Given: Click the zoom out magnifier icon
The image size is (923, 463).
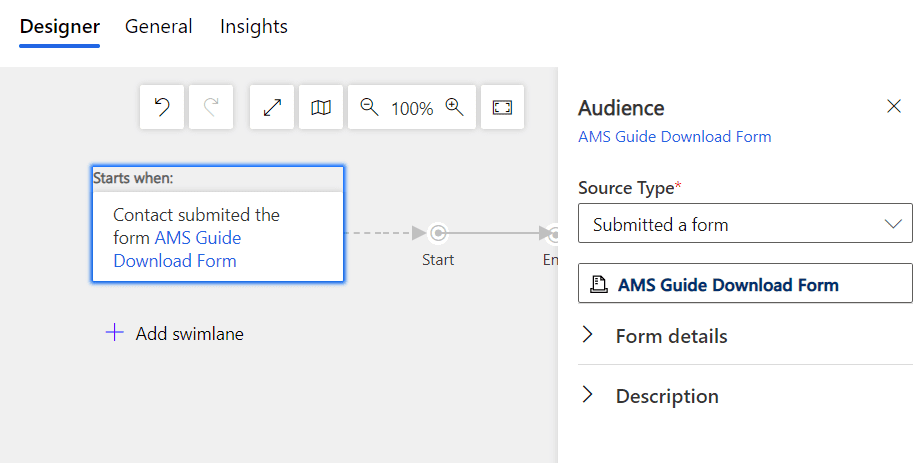Looking at the screenshot, I should [369, 107].
